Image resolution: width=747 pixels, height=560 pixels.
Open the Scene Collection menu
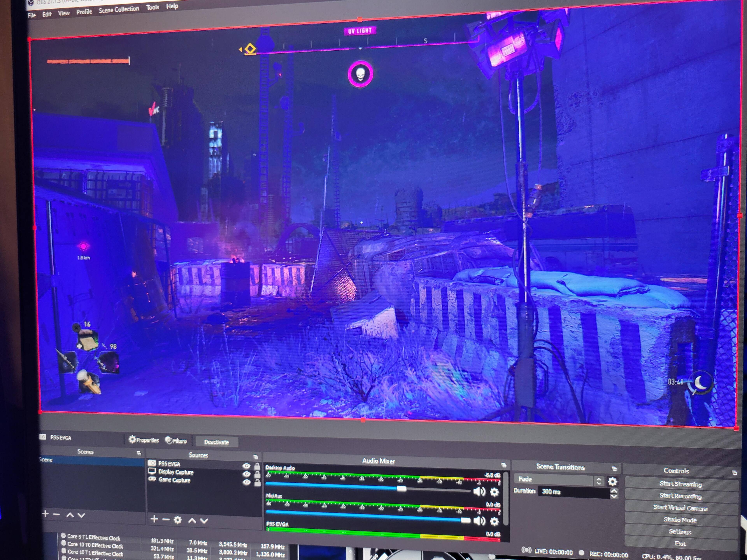click(119, 10)
